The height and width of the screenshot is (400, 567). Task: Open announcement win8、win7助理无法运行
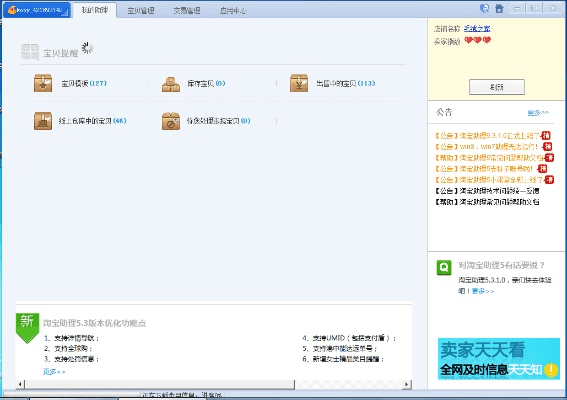point(487,146)
